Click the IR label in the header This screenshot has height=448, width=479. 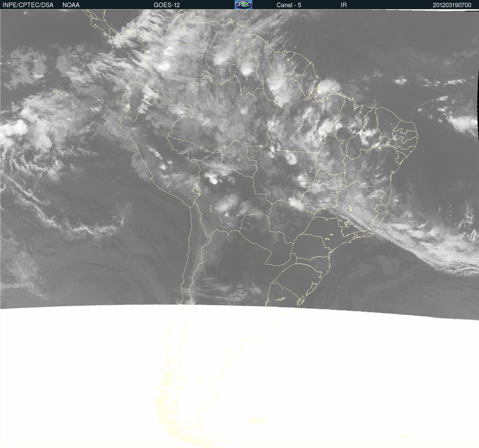click(x=343, y=5)
